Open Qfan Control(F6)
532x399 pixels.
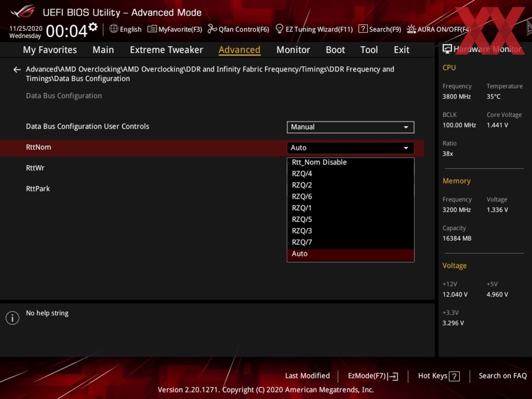[x=238, y=29]
